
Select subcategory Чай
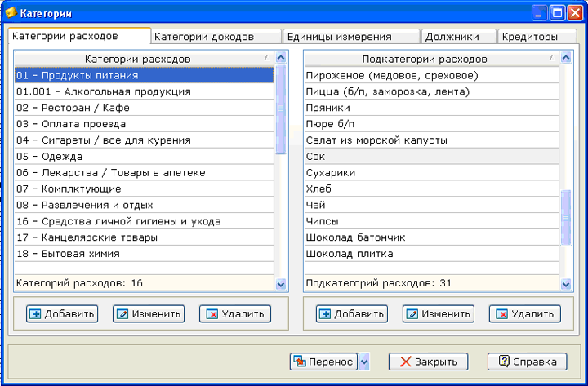432,205
